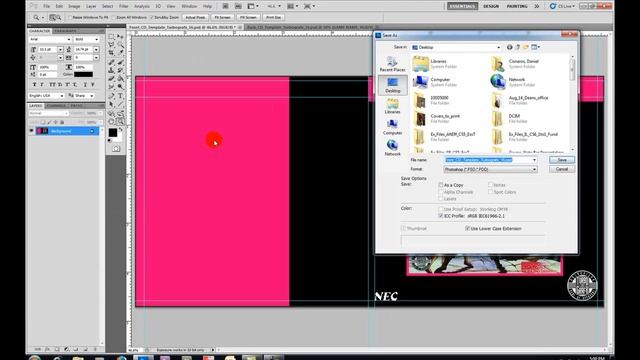Open the Filter menu
640x360 pixels.
coord(123,7)
